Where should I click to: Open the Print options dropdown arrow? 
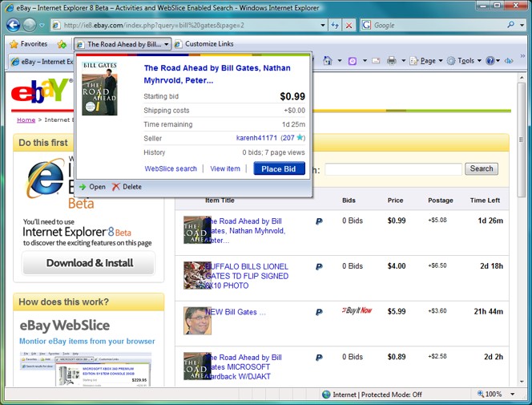coord(404,61)
